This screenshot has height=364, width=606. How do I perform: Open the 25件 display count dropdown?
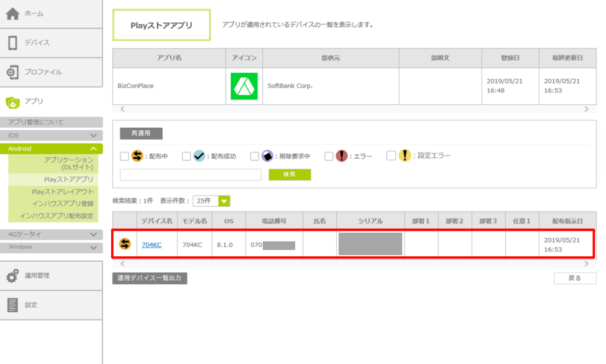tap(211, 201)
